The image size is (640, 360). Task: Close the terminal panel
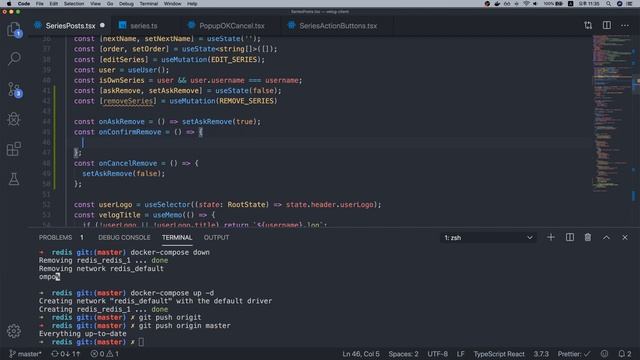pos(625,237)
